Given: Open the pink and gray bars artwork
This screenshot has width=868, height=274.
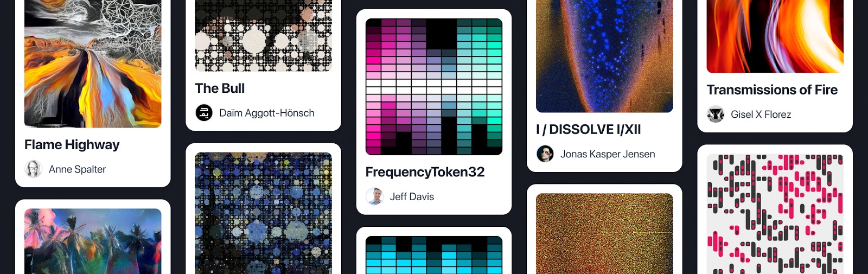Looking at the screenshot, I should [775, 214].
